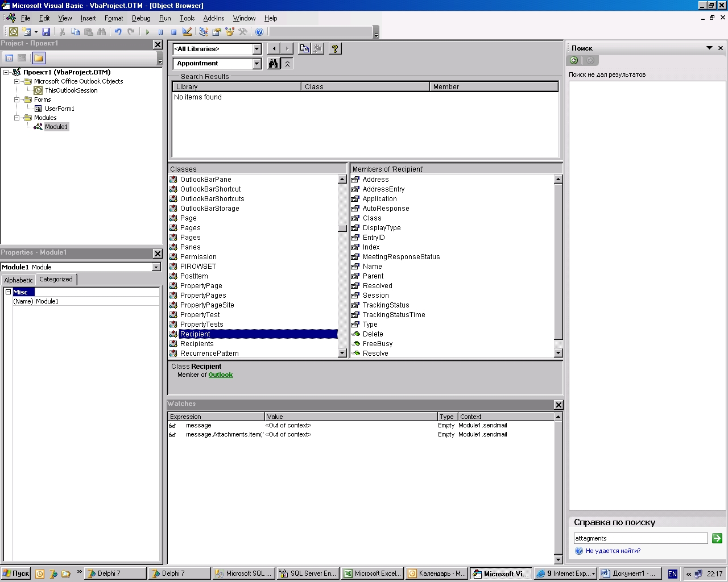Click the Cut scissors icon
The image size is (728, 582).
coord(62,32)
